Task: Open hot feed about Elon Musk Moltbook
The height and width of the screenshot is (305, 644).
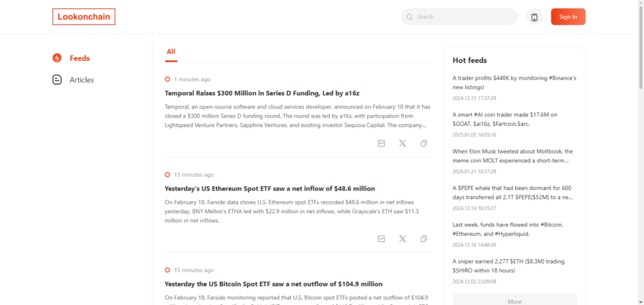Action: tap(513, 155)
